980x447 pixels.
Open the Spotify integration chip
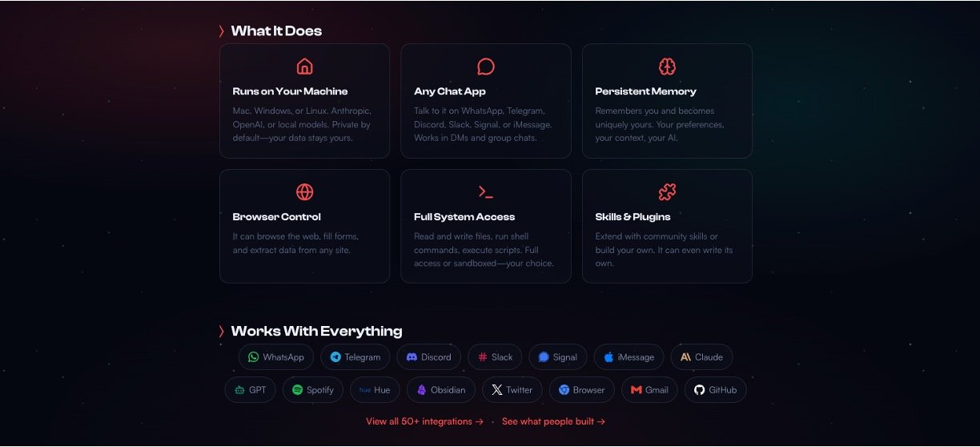313,390
